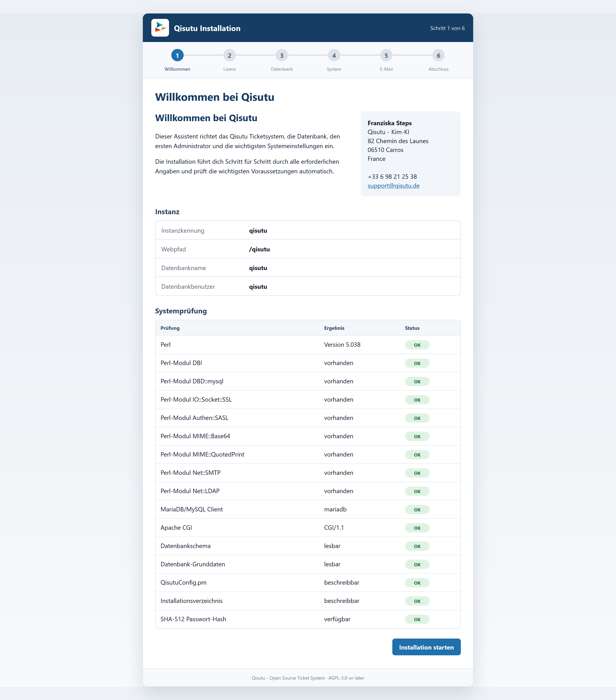Click the footer AGPL-3.0-or-later text

click(x=346, y=678)
